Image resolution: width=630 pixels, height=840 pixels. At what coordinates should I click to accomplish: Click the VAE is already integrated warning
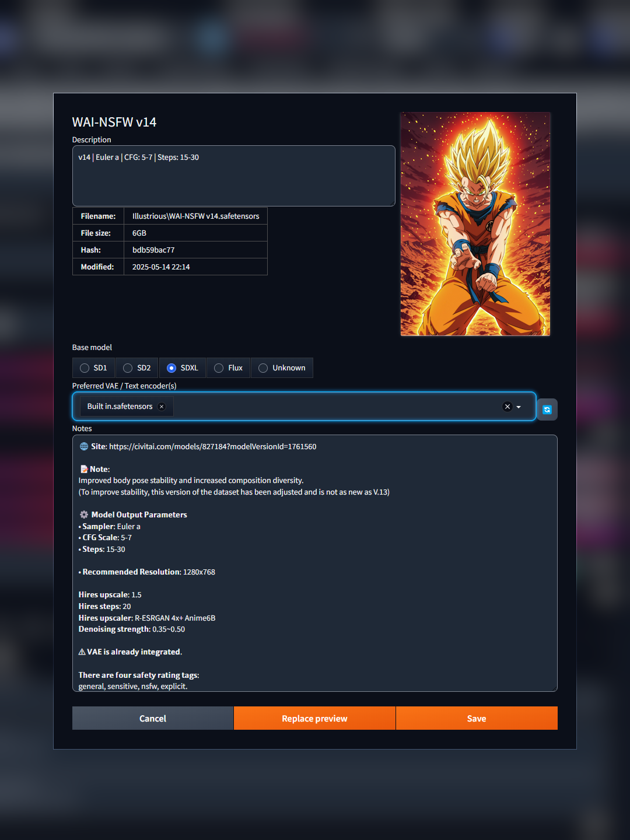pos(130,652)
